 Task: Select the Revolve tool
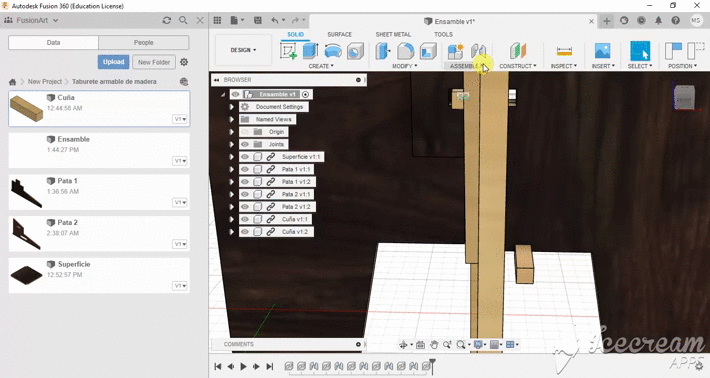point(333,51)
